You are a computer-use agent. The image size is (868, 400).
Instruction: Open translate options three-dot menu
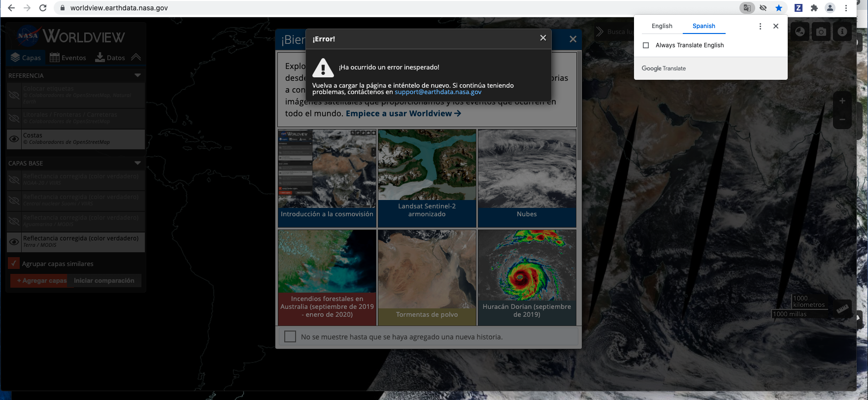(760, 26)
